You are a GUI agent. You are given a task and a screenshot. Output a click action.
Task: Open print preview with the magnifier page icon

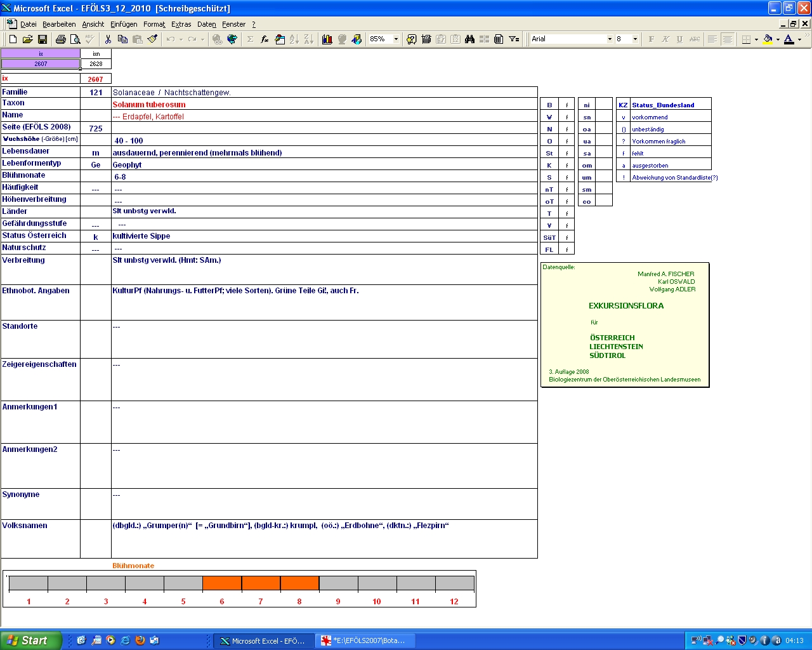coord(75,39)
